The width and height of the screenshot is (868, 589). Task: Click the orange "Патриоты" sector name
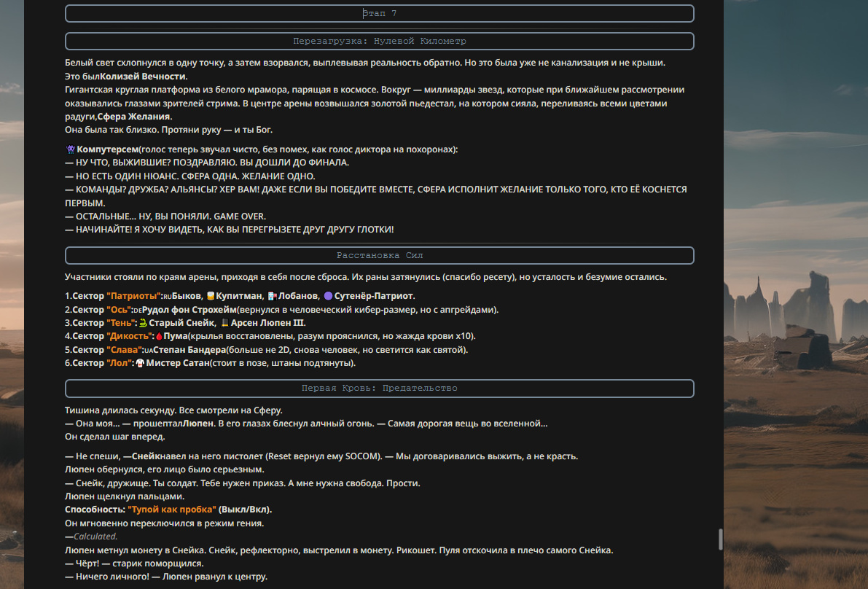(x=133, y=296)
